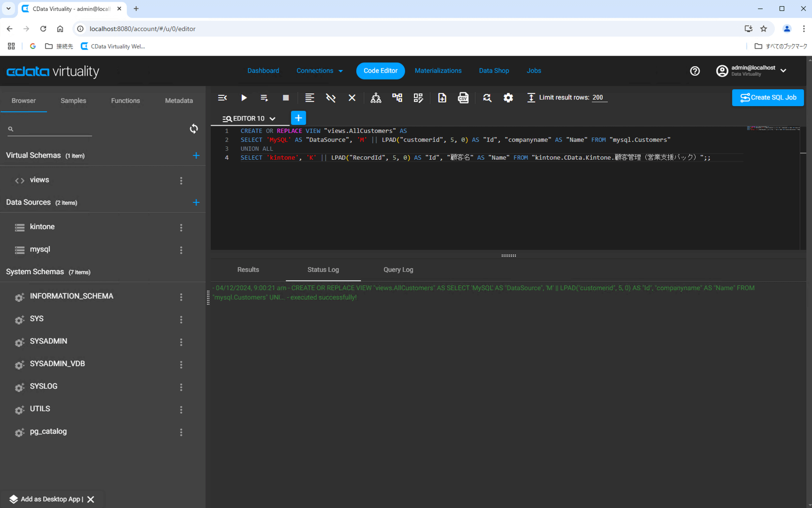
Task: Open the Metadata tab
Action: point(179,100)
